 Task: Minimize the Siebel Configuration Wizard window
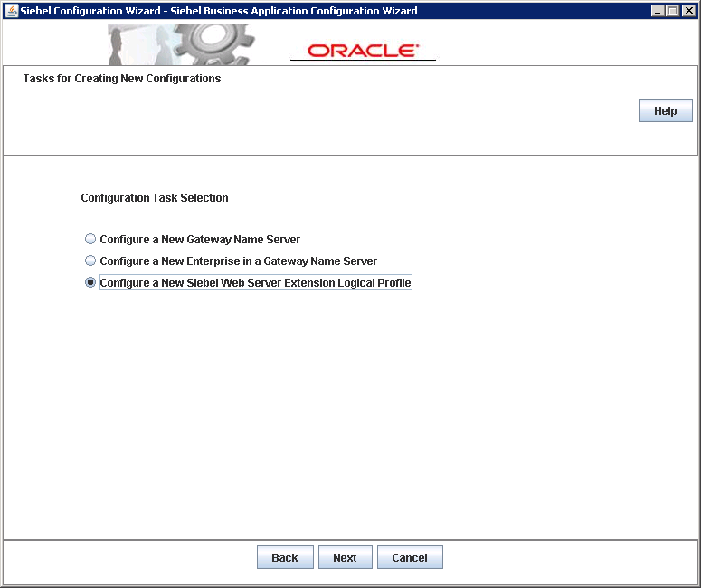[658, 11]
